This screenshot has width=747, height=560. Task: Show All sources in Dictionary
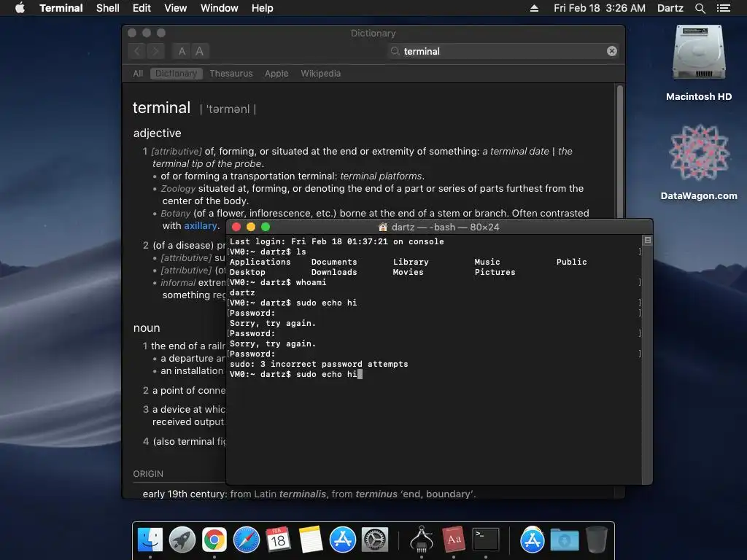pyautogui.click(x=138, y=74)
